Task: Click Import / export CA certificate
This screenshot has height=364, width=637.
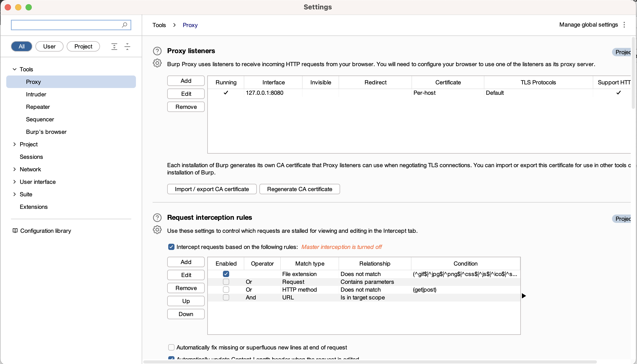Action: [212, 189]
